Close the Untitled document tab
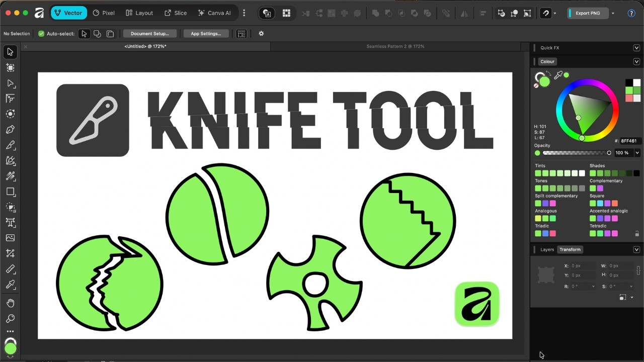The image size is (644, 362). 26,46
